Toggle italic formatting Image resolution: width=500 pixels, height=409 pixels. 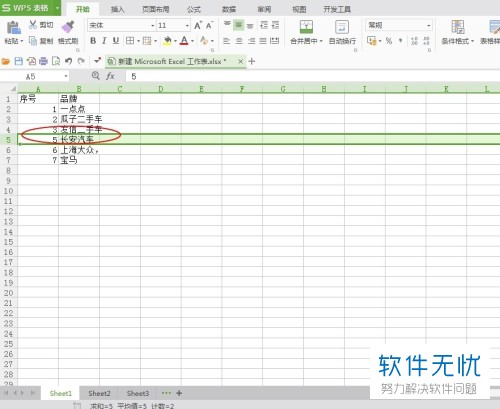point(104,41)
